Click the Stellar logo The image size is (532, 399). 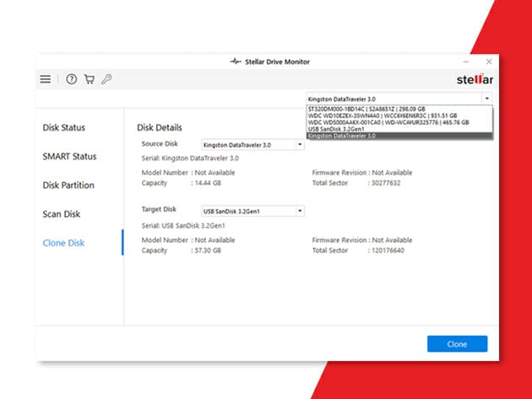point(474,79)
